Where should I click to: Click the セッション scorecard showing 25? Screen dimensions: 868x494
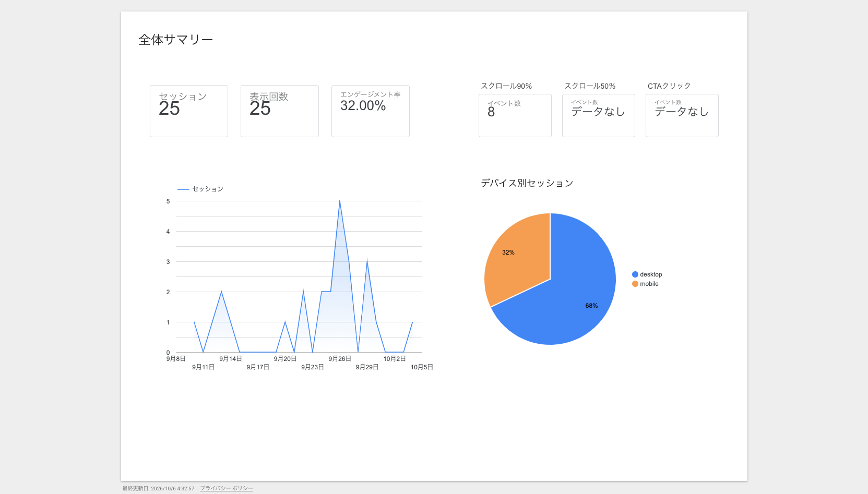click(x=189, y=111)
